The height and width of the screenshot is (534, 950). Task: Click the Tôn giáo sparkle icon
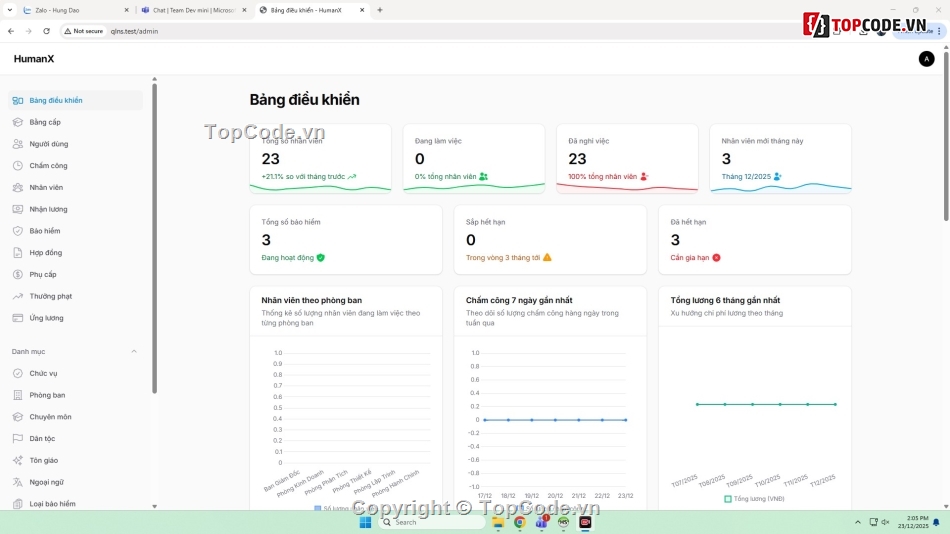(18, 461)
